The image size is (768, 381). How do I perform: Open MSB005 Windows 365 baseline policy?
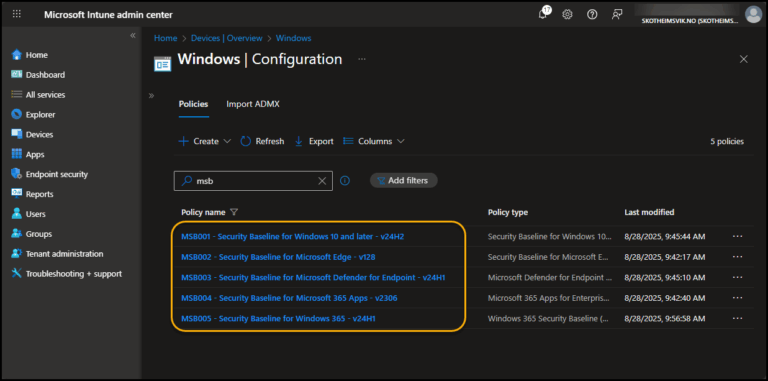point(278,318)
